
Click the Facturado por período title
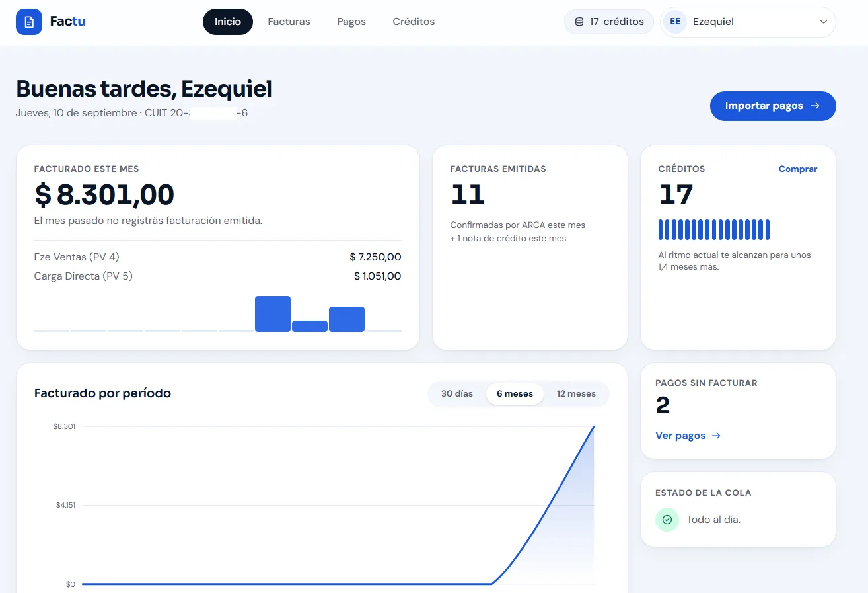[x=102, y=393]
